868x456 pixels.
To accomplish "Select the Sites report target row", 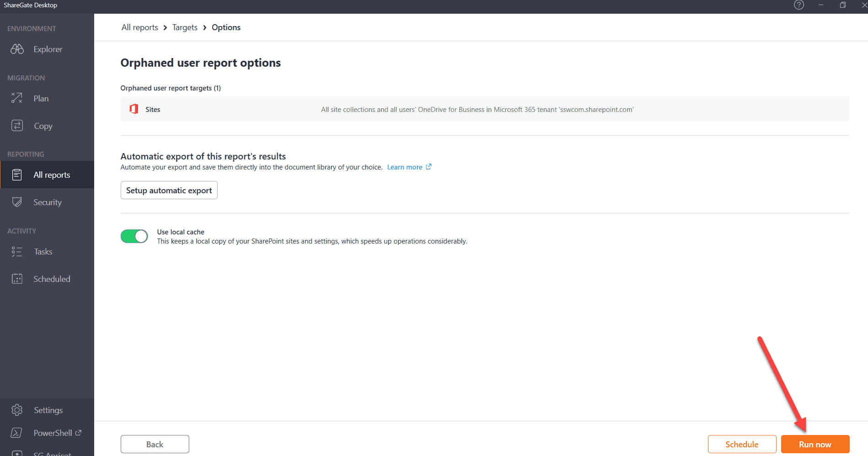I will pos(485,109).
